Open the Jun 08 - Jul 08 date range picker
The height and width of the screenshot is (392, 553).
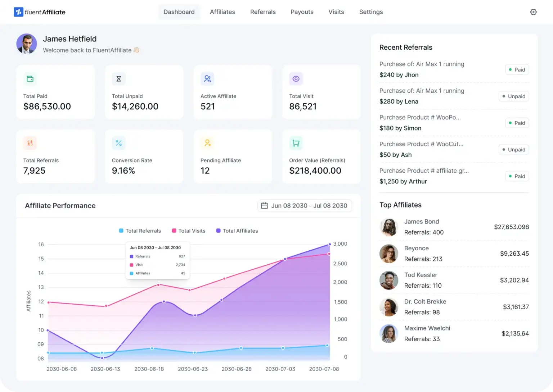(305, 205)
